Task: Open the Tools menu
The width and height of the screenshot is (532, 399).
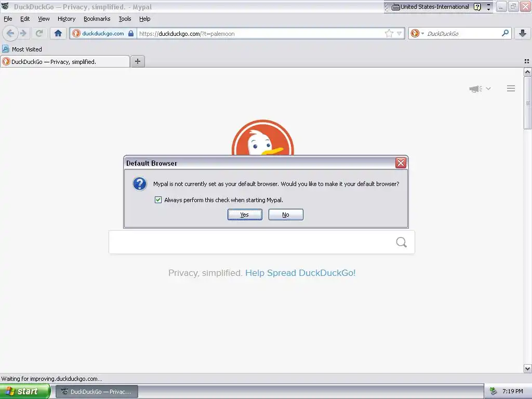Action: click(125, 19)
